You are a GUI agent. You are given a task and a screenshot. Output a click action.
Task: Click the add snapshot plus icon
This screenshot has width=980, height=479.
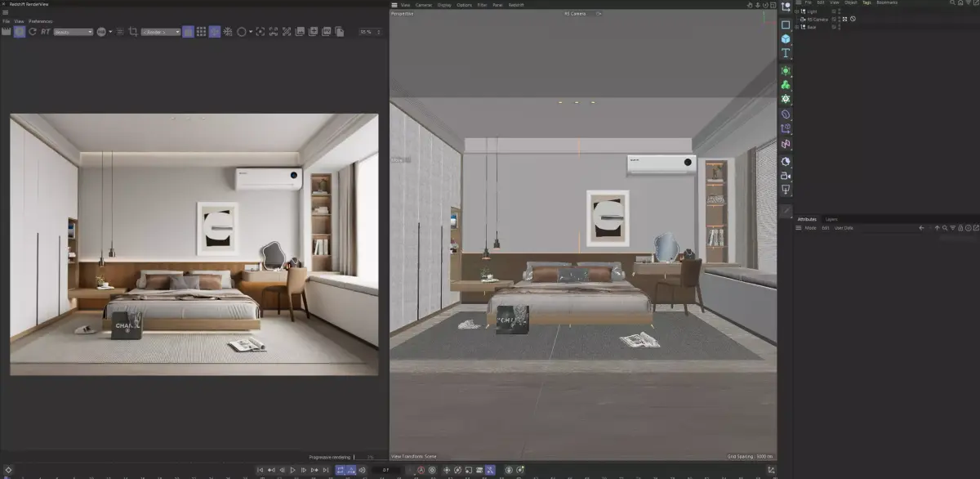pos(314,31)
